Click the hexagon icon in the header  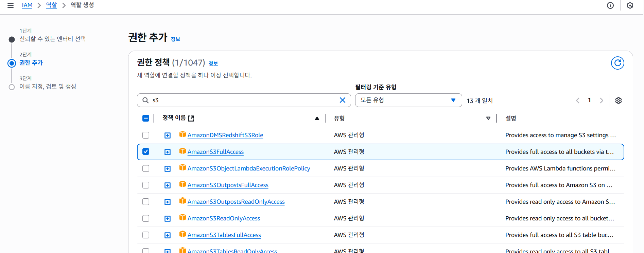(630, 5)
